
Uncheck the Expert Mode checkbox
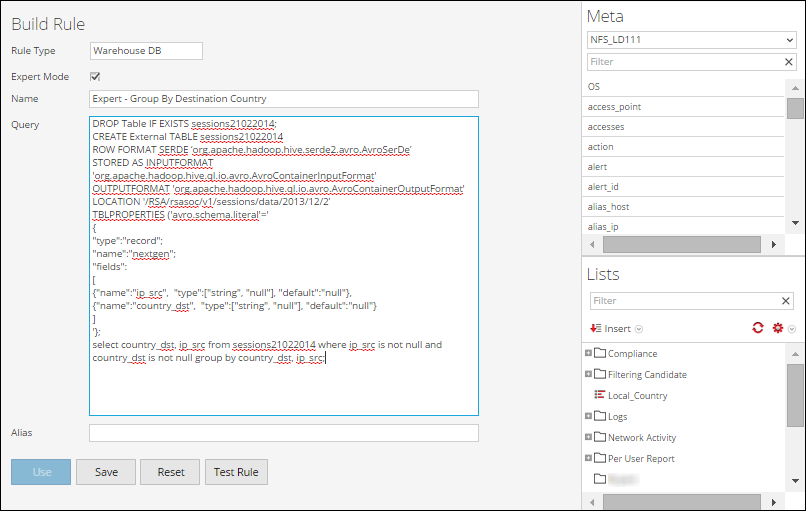click(95, 77)
